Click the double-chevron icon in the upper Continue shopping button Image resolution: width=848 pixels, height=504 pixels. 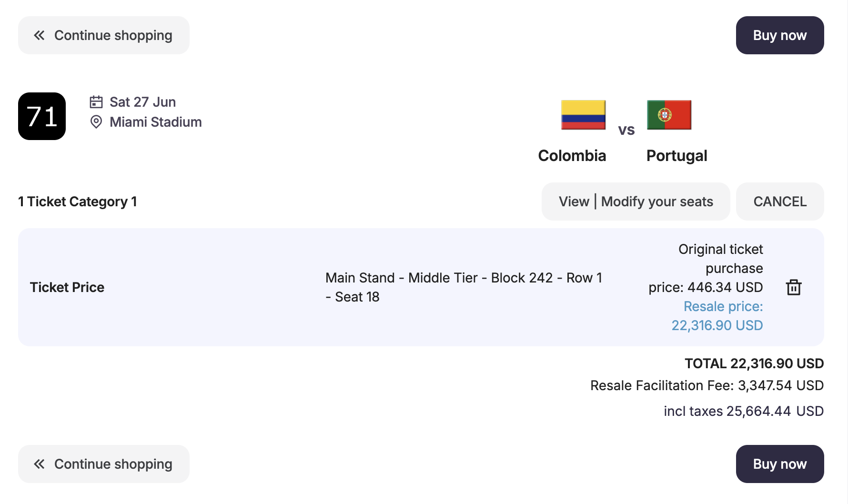pyautogui.click(x=39, y=35)
